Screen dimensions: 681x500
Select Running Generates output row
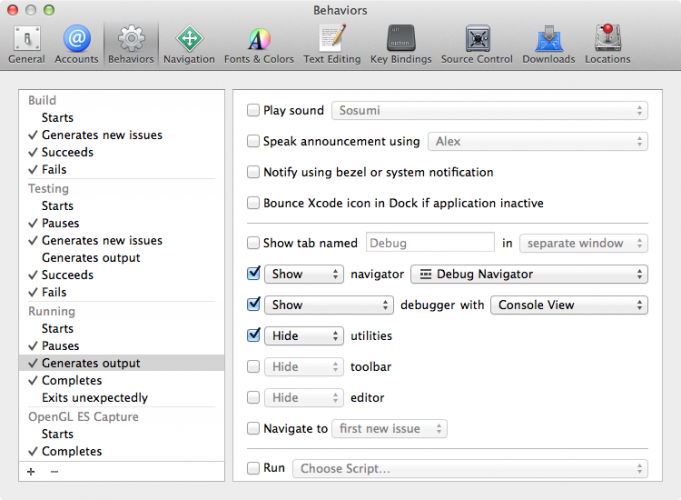(122, 363)
